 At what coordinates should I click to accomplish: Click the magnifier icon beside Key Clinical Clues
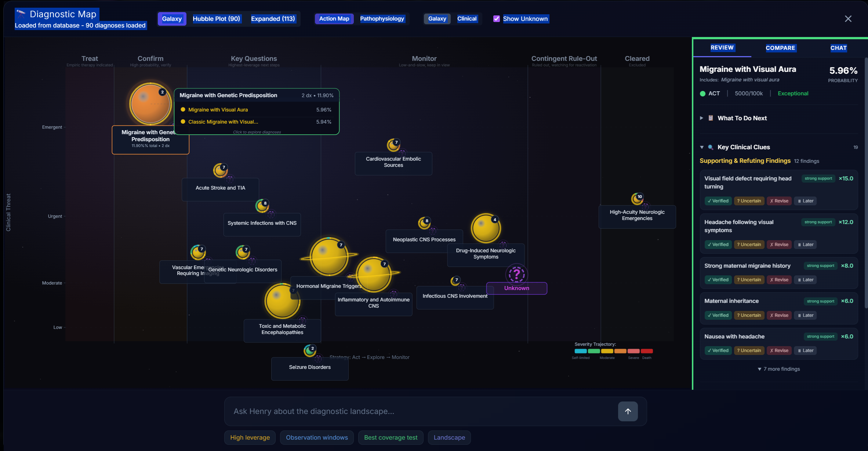[x=711, y=147]
